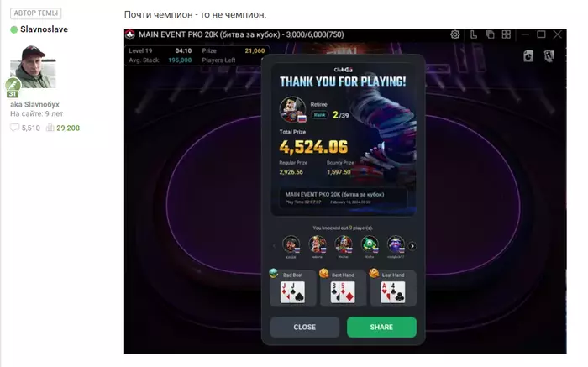Screen dimensions: 588x367
Task: Show previous knocked-out players with left arrow
Action: click(x=274, y=246)
